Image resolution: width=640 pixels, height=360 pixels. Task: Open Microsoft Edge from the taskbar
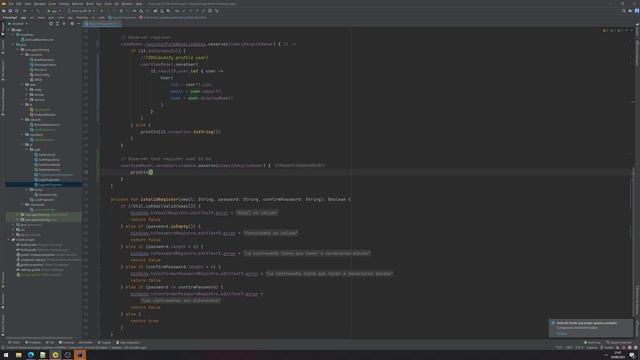click(31, 355)
